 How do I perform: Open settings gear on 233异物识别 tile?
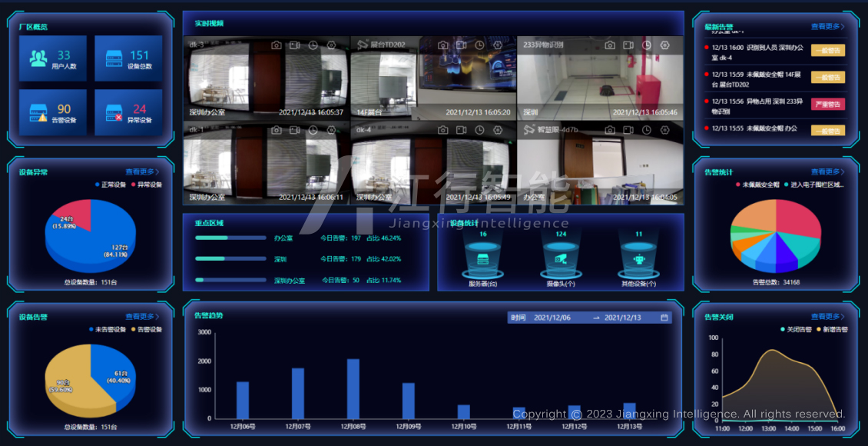(664, 45)
